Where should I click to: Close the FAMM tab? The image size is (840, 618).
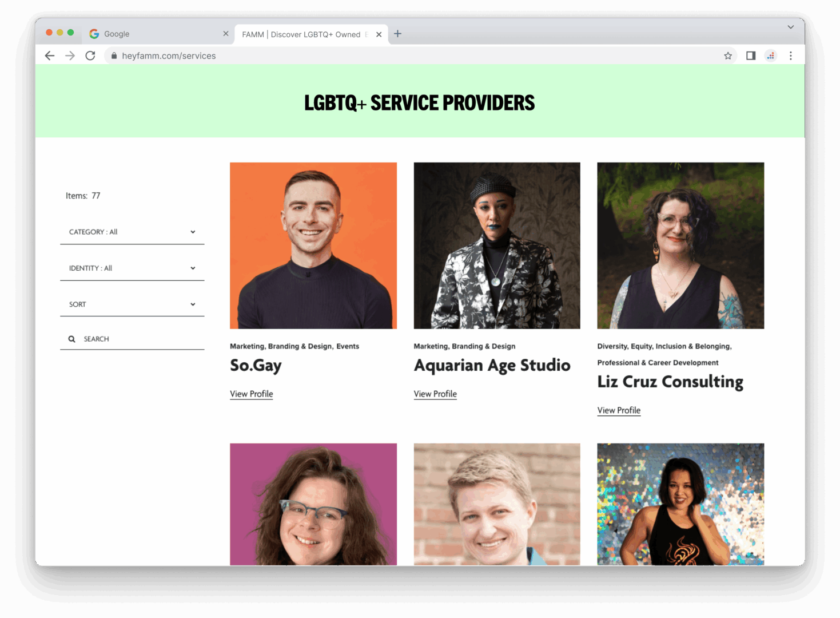click(x=379, y=34)
